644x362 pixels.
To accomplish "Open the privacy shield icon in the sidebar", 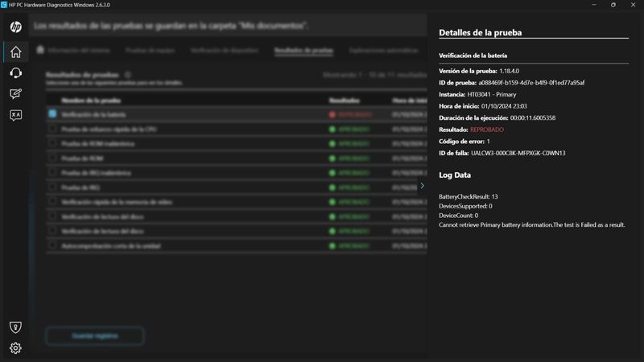I will point(15,327).
